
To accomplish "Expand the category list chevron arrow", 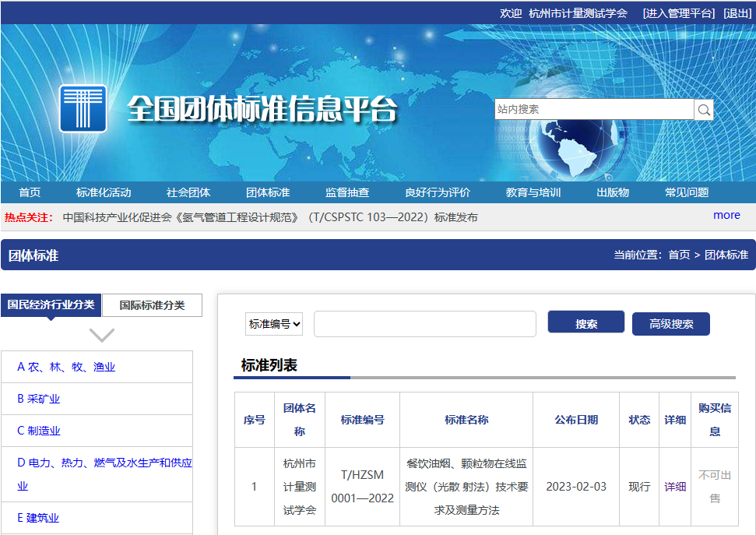I will [x=102, y=336].
